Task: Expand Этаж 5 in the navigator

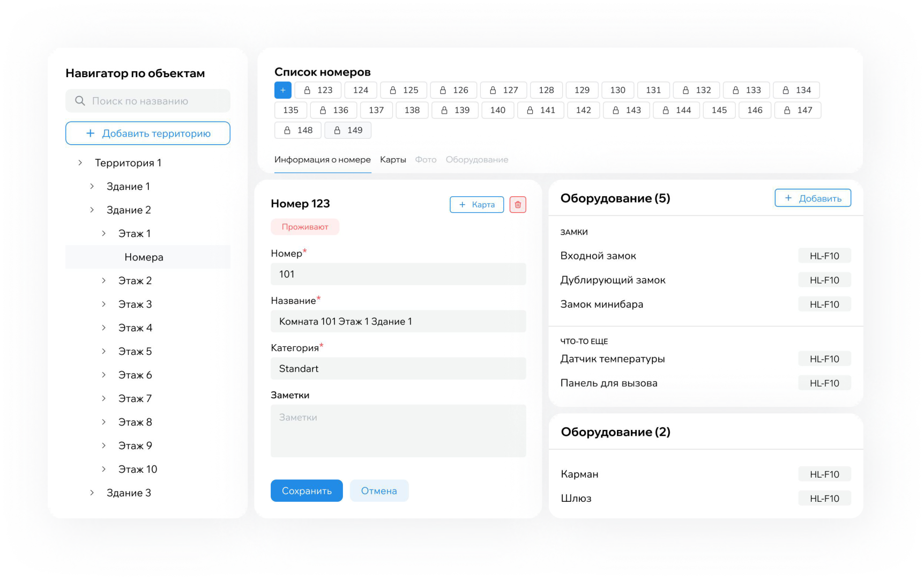Action: (104, 352)
